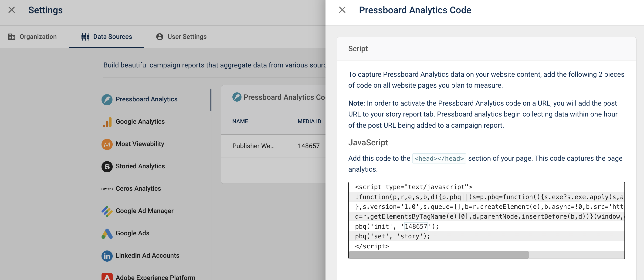Click the Organization building icon
The width and height of the screenshot is (644, 280).
tap(11, 37)
